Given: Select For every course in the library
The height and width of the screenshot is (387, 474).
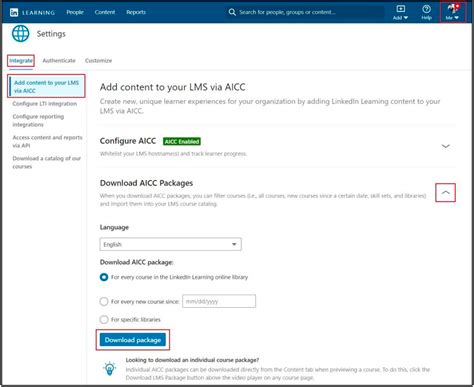Looking at the screenshot, I should [104, 277].
